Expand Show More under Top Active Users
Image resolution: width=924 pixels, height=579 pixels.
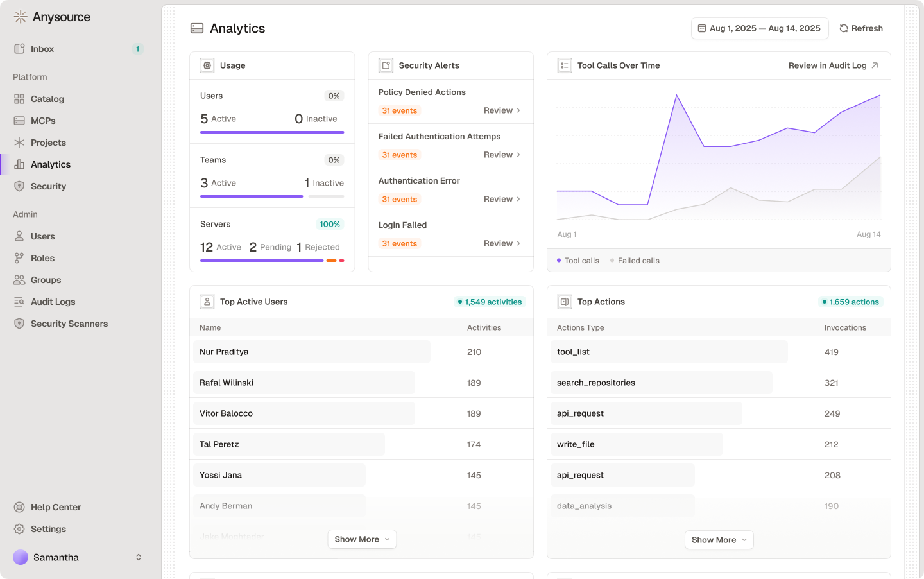362,539
